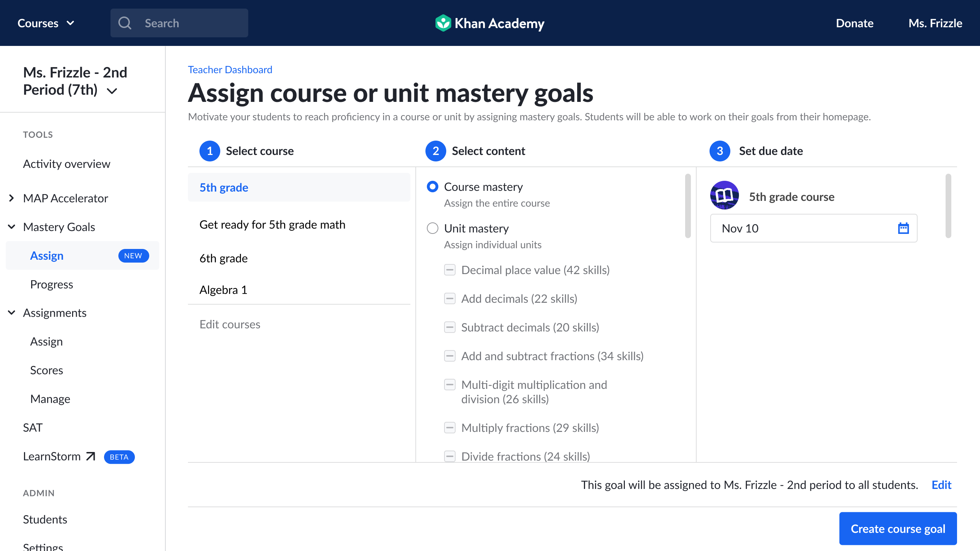Open Activity overview in sidebar
The height and width of the screenshot is (551, 980).
pos(67,164)
